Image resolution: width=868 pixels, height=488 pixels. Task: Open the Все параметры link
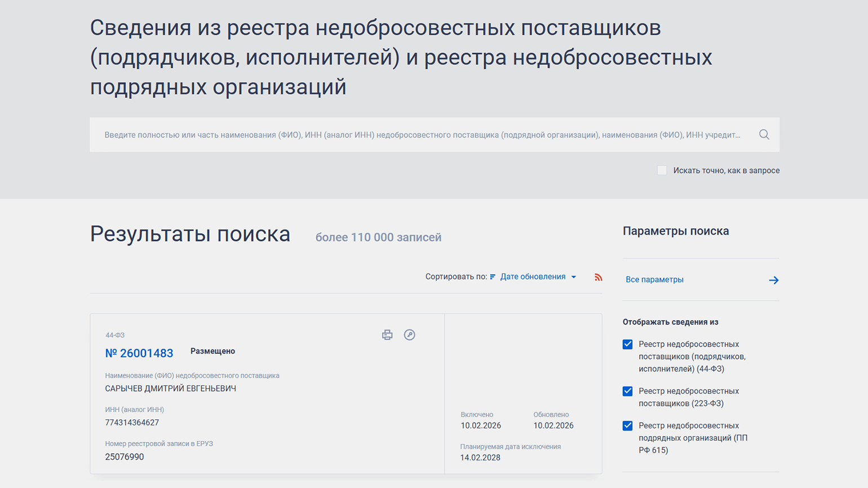coord(654,280)
